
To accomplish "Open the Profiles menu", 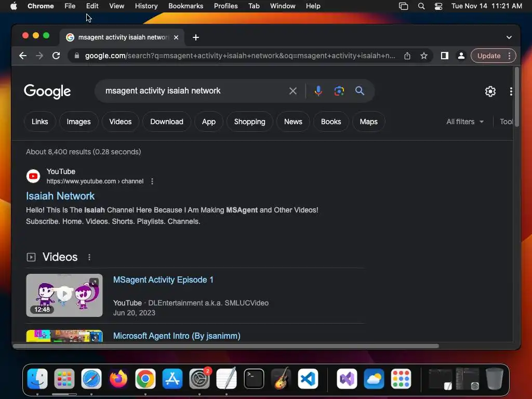I will [x=225, y=6].
